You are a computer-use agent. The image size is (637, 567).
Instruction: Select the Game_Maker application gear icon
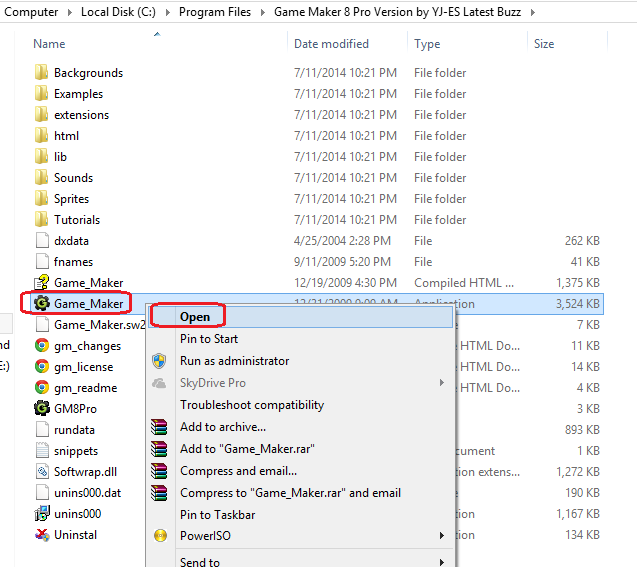tap(42, 303)
